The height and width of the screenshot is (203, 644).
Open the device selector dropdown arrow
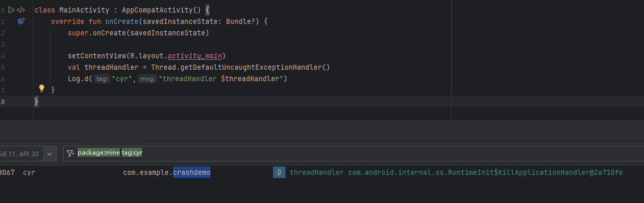tap(49, 154)
